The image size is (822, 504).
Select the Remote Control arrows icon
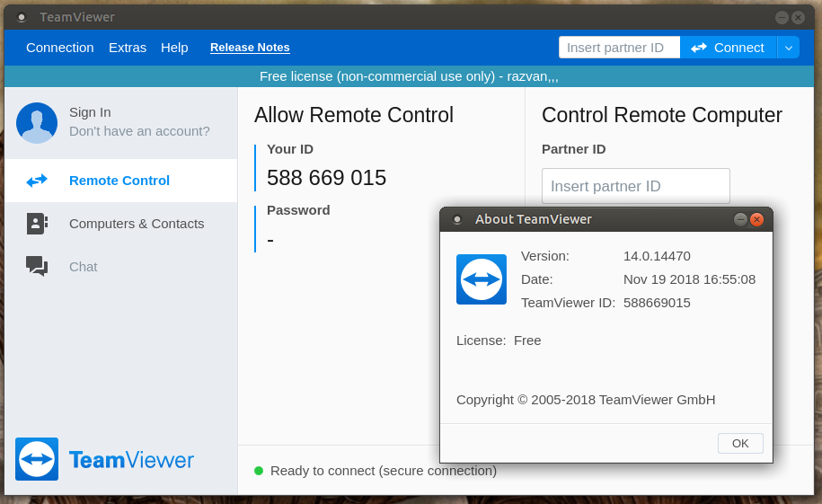pos(37,181)
